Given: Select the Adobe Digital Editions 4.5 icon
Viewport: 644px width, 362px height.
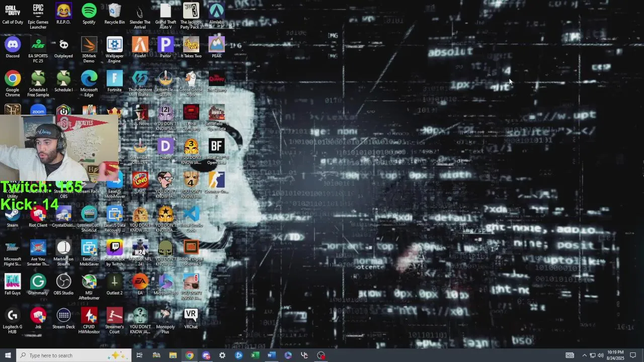Looking at the screenshot, I should [191, 252].
